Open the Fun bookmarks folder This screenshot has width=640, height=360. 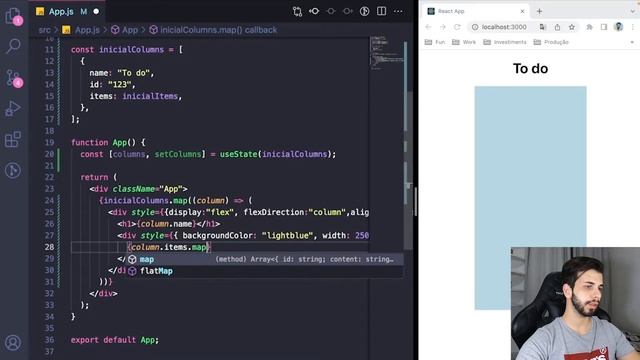tap(435, 42)
